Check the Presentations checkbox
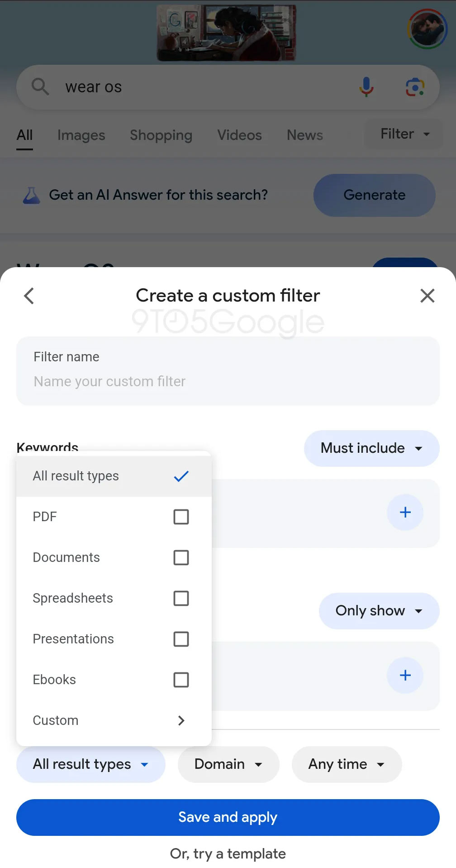This screenshot has height=868, width=456. point(181,639)
